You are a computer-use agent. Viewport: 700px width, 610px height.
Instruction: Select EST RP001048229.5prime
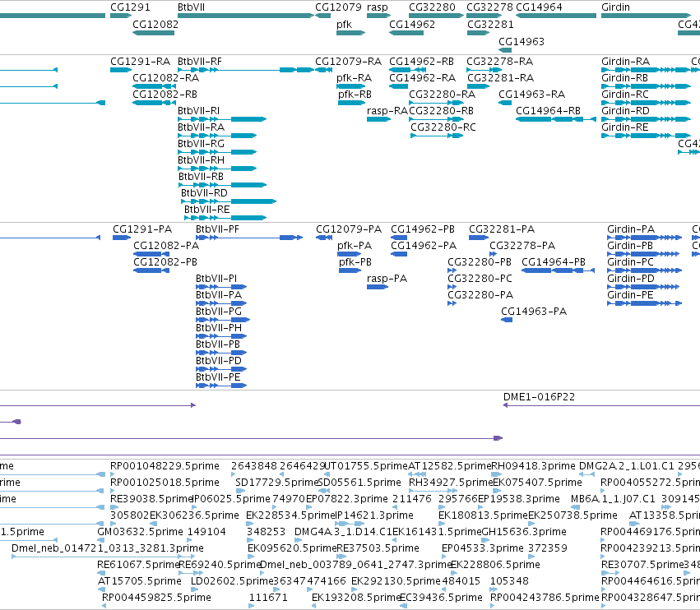coord(165,466)
